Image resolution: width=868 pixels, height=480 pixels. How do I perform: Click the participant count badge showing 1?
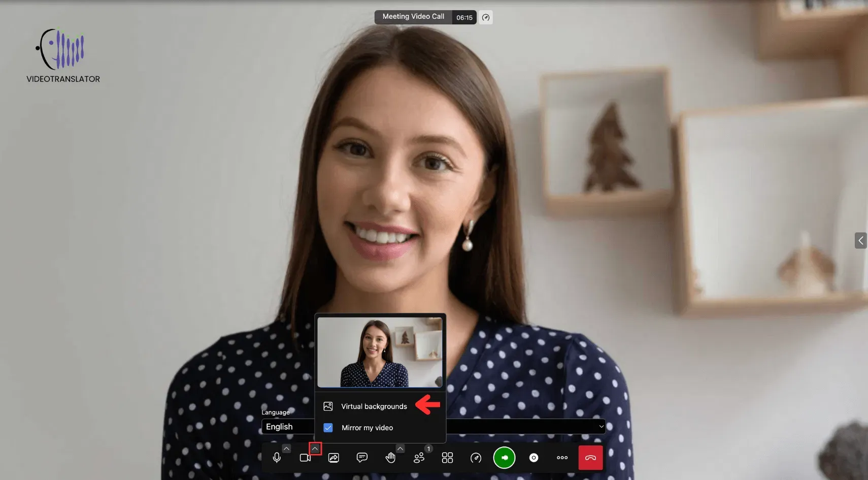pyautogui.click(x=428, y=449)
